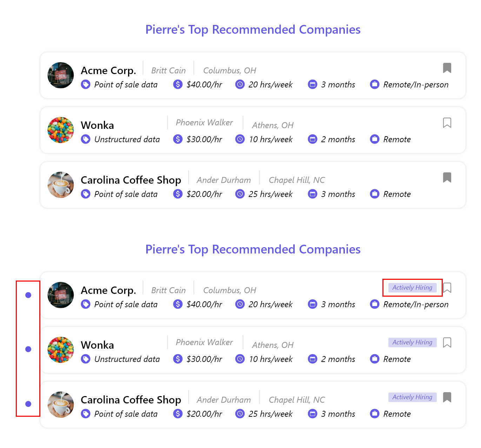
Task: Click bookmark icon next to Acme's Actively Hiring badge
Action: 447,288
